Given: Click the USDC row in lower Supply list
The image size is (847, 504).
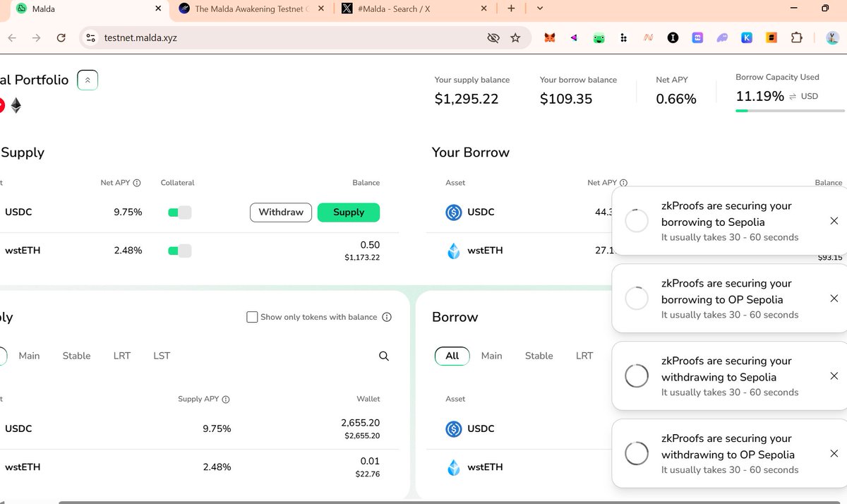Looking at the screenshot, I should pyautogui.click(x=200, y=429).
